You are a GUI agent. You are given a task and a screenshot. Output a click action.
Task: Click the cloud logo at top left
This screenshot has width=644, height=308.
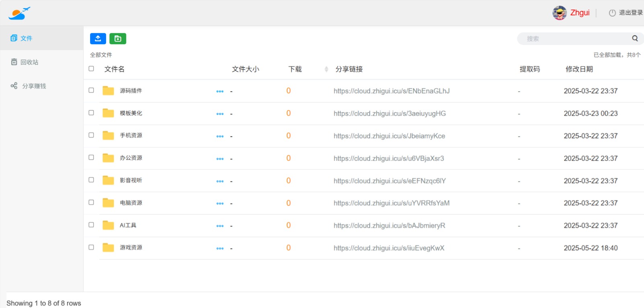(x=19, y=13)
